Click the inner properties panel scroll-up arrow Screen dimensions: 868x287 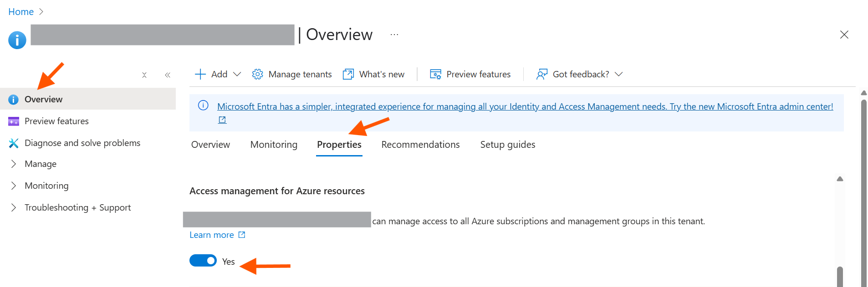840,179
